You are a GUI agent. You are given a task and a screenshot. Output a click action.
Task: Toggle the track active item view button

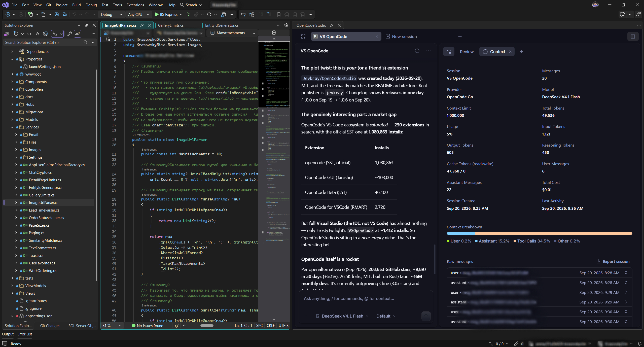[x=57, y=34]
